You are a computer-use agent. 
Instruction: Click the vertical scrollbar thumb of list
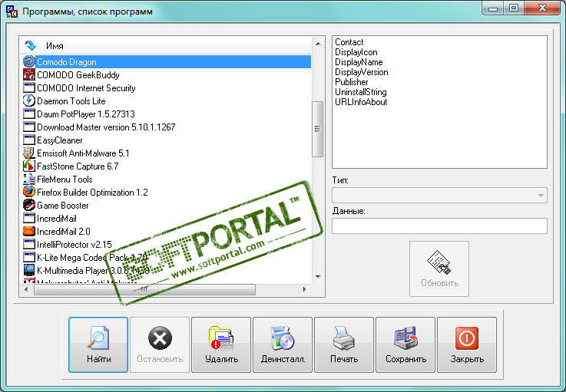[318, 129]
